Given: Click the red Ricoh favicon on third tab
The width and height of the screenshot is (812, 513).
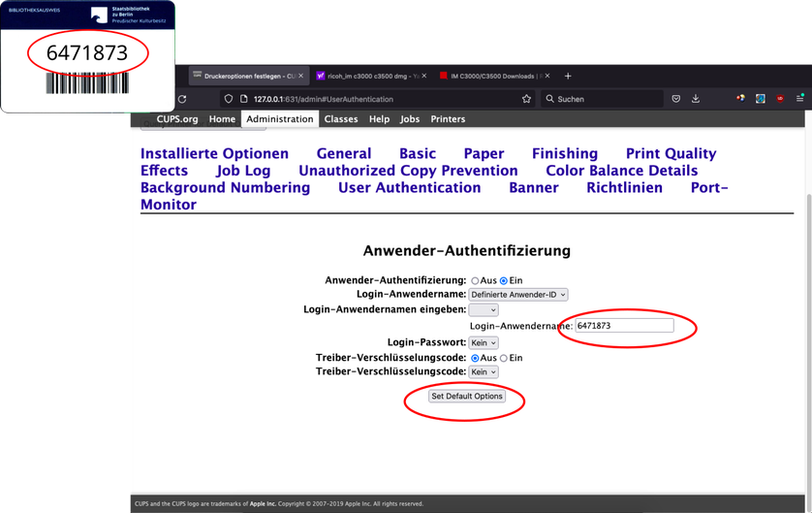Looking at the screenshot, I should tap(443, 76).
